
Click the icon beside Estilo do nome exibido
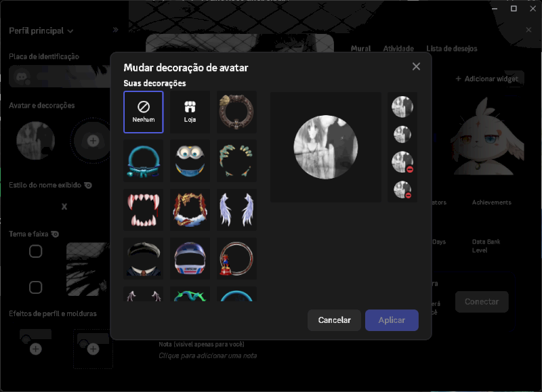(89, 186)
